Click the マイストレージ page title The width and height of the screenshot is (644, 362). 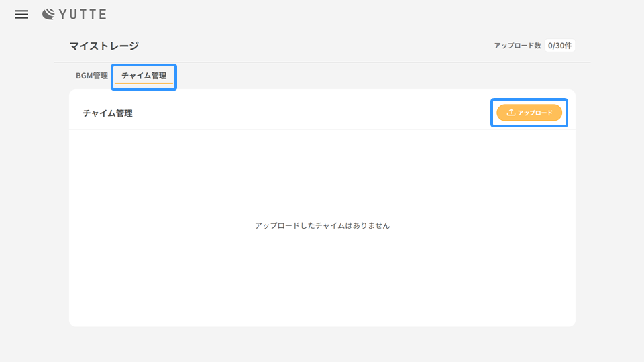pyautogui.click(x=104, y=46)
